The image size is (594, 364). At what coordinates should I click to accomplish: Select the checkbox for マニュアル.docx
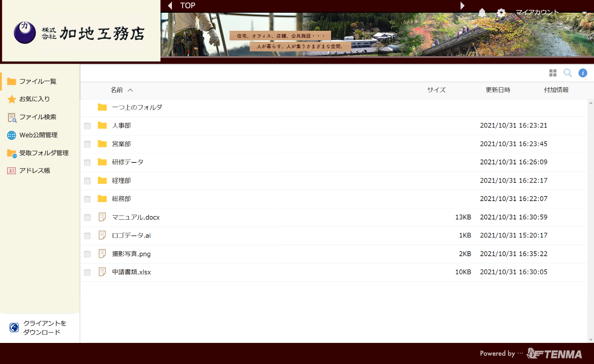coord(87,218)
